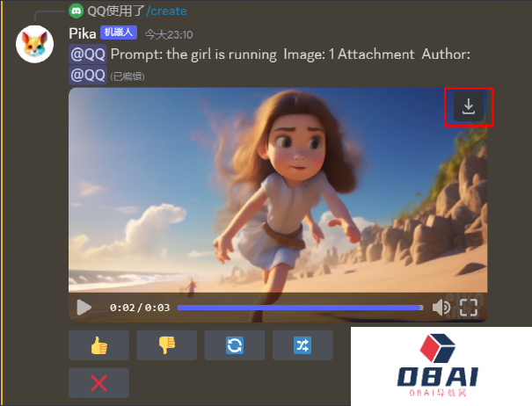Select the first @QQ mention
Viewport: 532px width, 406px height.
tap(88, 54)
